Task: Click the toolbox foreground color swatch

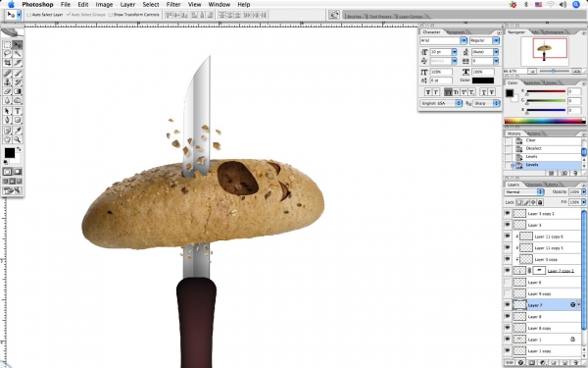Action: pos(10,153)
